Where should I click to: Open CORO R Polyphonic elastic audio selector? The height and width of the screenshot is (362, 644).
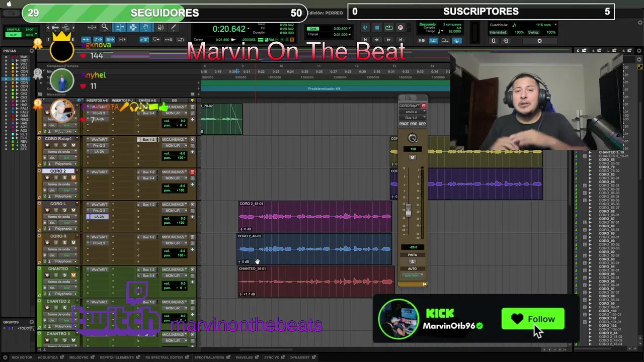[x=63, y=261]
